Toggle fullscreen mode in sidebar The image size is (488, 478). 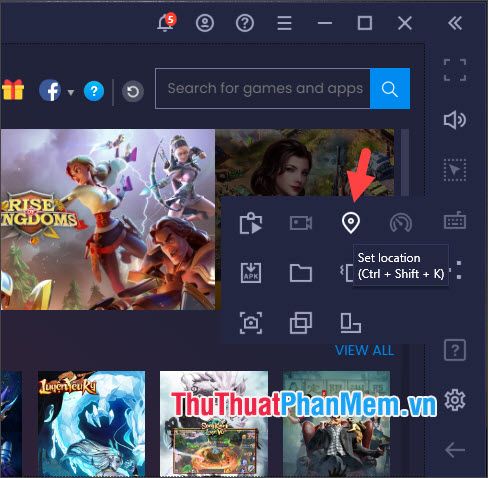pyautogui.click(x=455, y=70)
